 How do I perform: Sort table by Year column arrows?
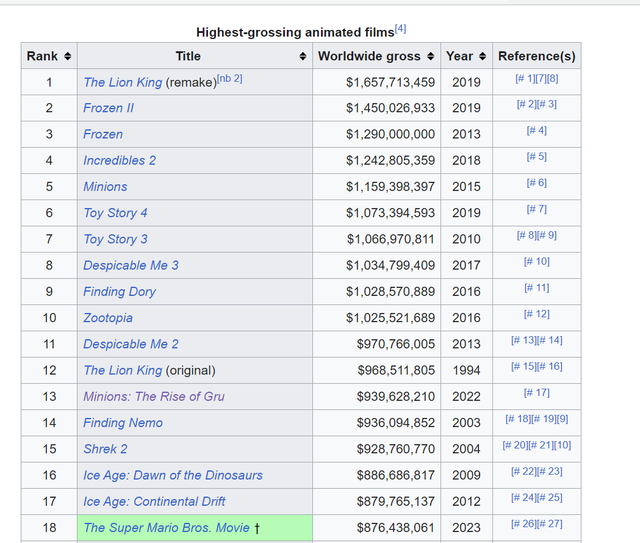[x=482, y=56]
